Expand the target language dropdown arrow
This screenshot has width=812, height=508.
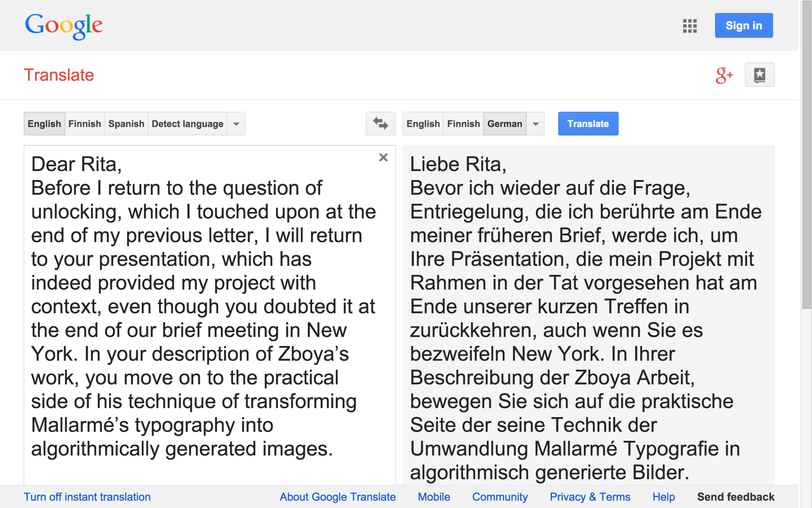[535, 124]
